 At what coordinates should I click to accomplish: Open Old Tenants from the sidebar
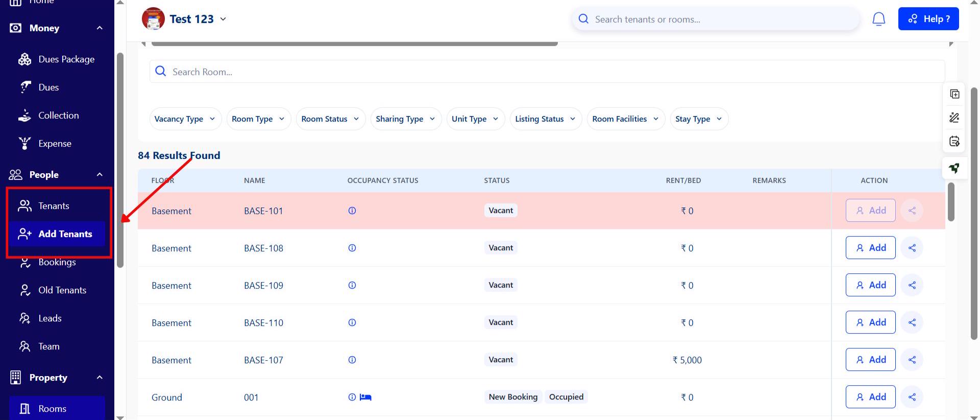point(62,290)
